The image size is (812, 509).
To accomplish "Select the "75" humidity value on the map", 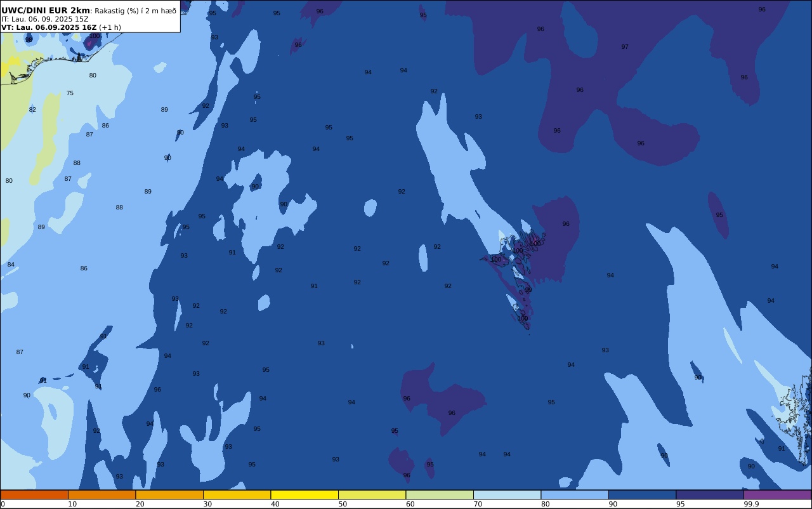I will 70,93.
